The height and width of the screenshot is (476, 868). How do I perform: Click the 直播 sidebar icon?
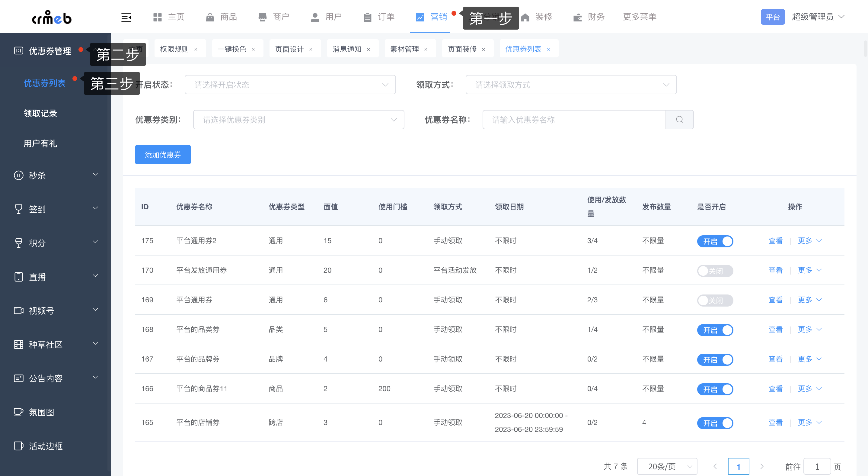[18, 277]
